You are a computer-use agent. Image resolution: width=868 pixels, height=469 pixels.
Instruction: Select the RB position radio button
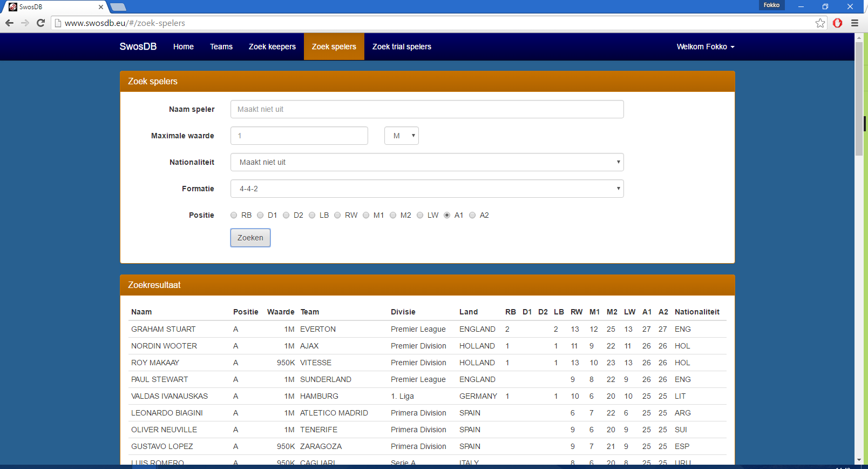coord(234,215)
